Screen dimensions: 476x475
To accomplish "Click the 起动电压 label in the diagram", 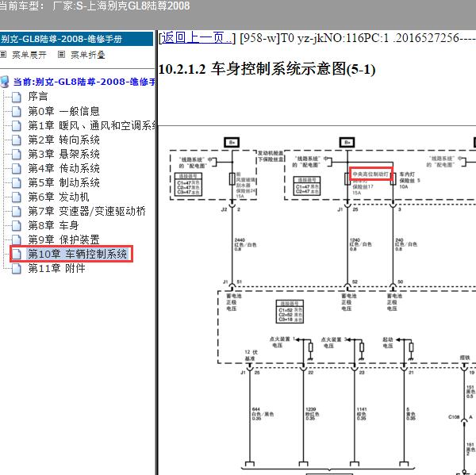I will [388, 343].
